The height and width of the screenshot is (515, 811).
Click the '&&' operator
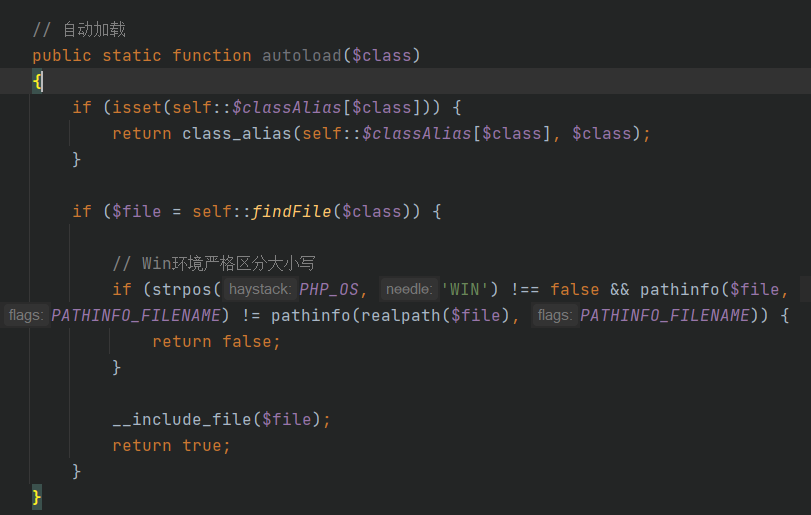(x=620, y=290)
